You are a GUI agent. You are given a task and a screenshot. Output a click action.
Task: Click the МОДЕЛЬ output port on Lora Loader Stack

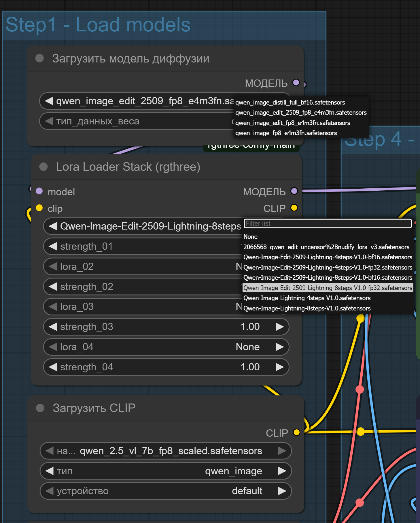pos(294,191)
